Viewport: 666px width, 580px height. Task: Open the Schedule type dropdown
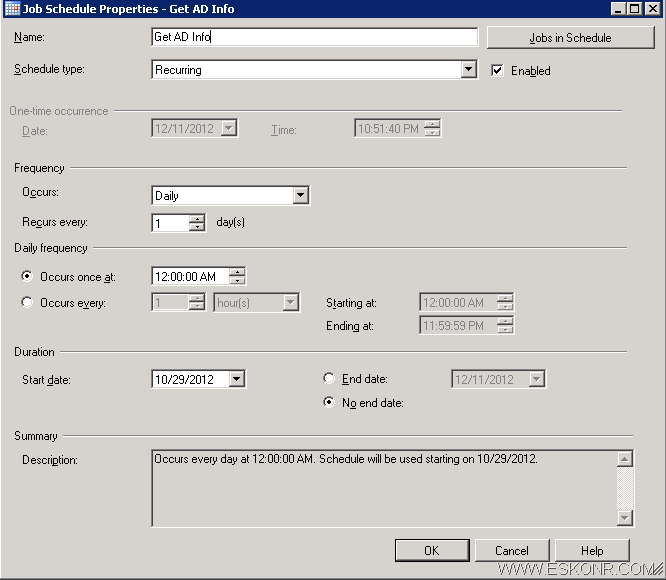click(x=468, y=69)
